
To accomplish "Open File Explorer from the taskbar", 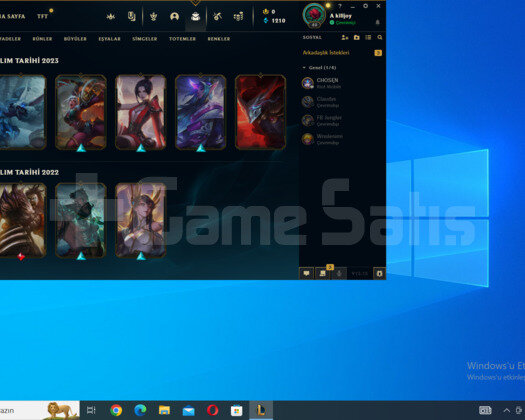I will (164, 410).
